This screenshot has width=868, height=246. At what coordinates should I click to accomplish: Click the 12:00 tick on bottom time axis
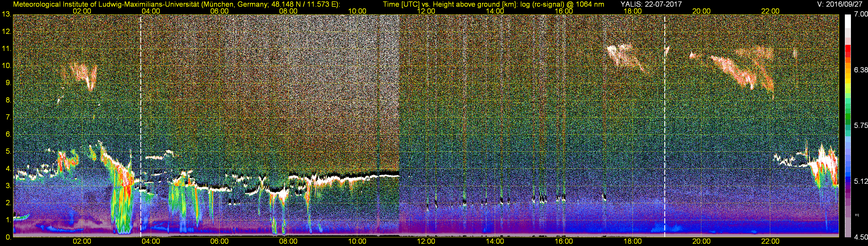click(426, 241)
